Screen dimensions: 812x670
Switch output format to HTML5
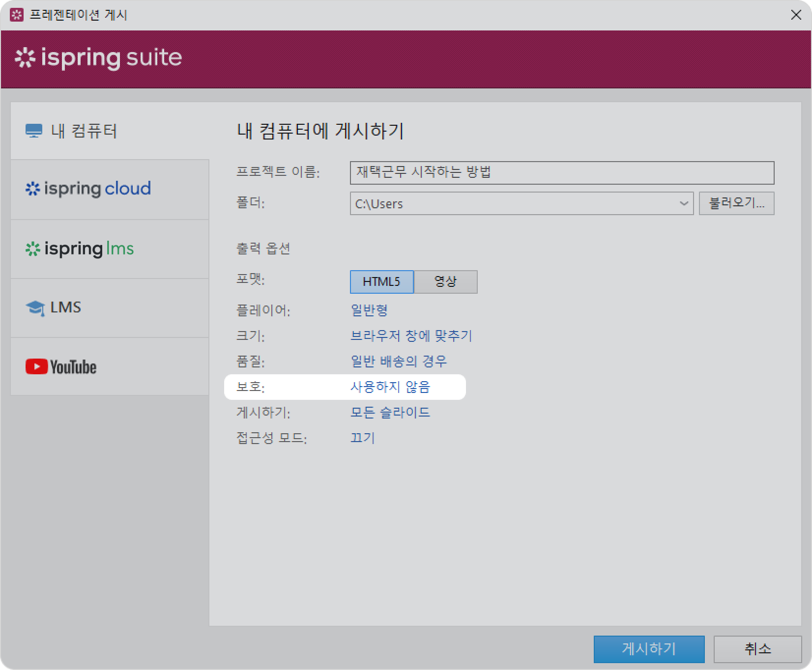(x=381, y=282)
